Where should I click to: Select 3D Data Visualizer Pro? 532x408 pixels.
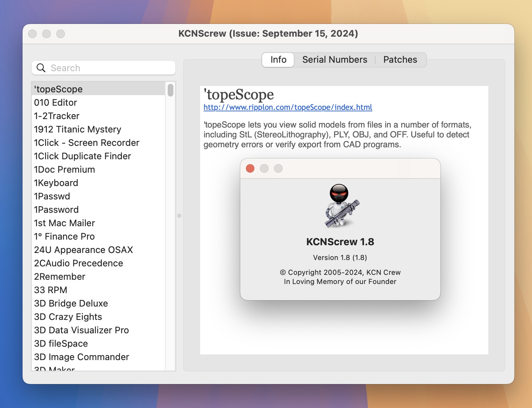98,330
